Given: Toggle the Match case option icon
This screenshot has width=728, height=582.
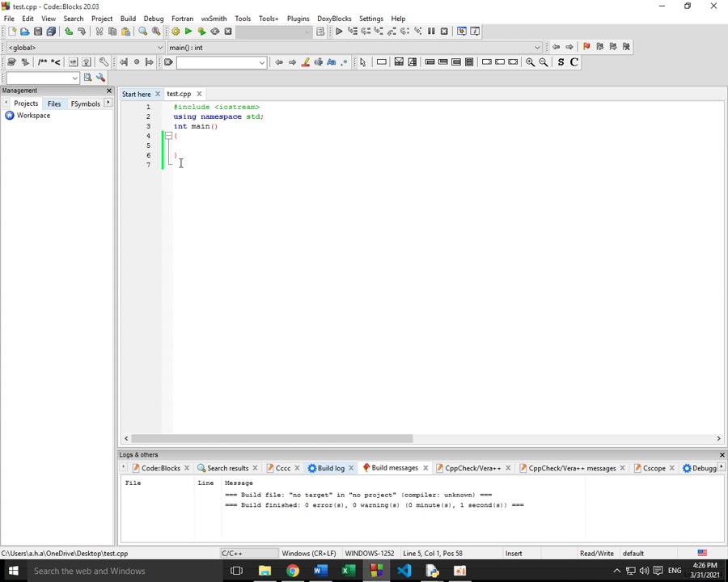Looking at the screenshot, I should click(x=331, y=62).
